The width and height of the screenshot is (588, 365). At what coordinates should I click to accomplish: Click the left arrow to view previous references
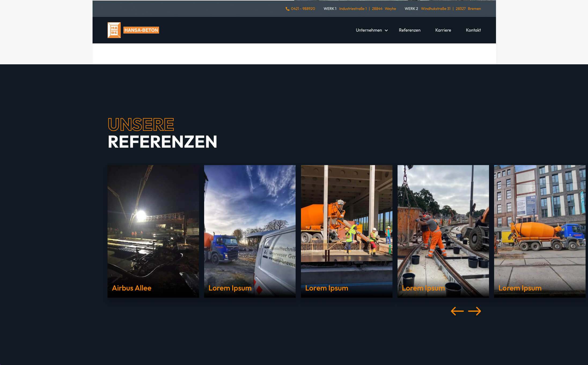click(457, 311)
